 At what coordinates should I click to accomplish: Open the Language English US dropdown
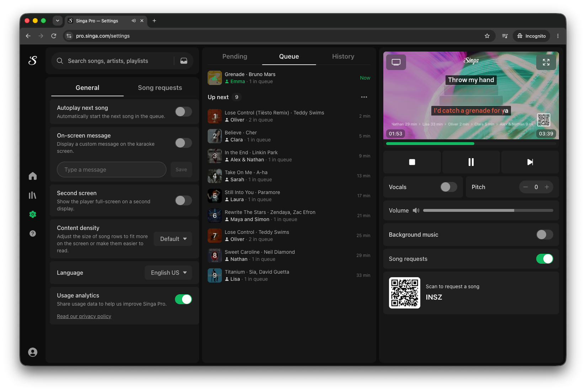tap(168, 273)
